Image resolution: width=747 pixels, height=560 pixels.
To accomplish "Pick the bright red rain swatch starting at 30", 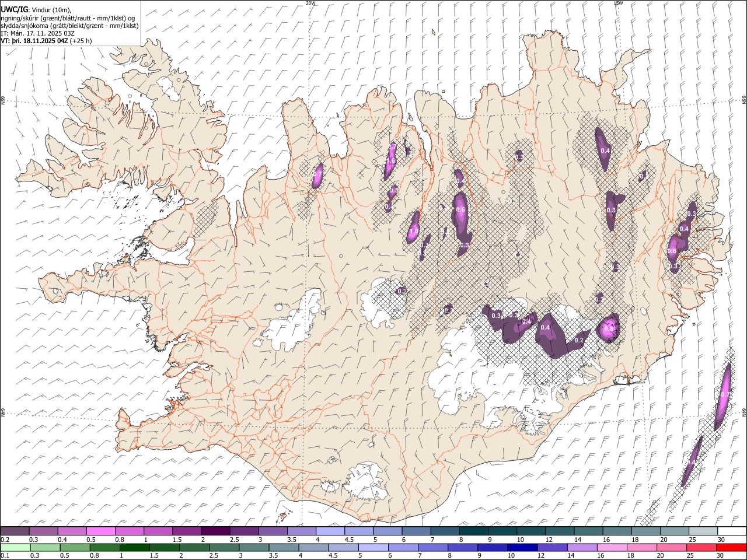I will pyautogui.click(x=731, y=548).
